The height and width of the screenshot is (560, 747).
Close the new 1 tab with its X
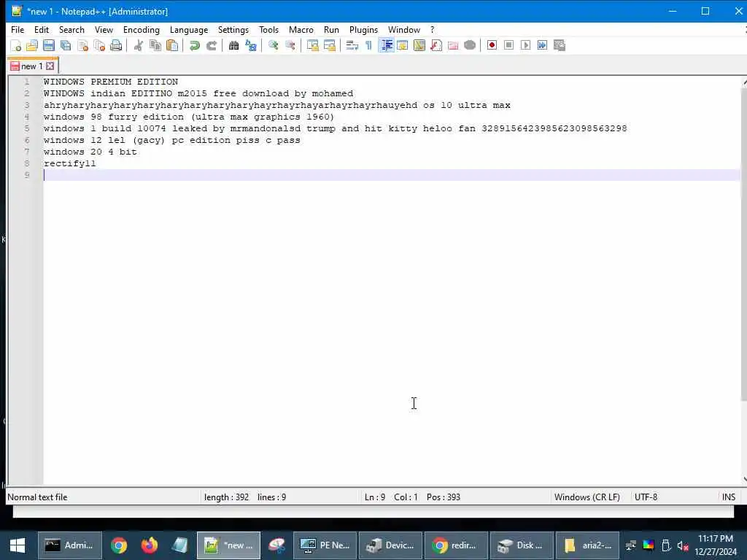pyautogui.click(x=50, y=66)
